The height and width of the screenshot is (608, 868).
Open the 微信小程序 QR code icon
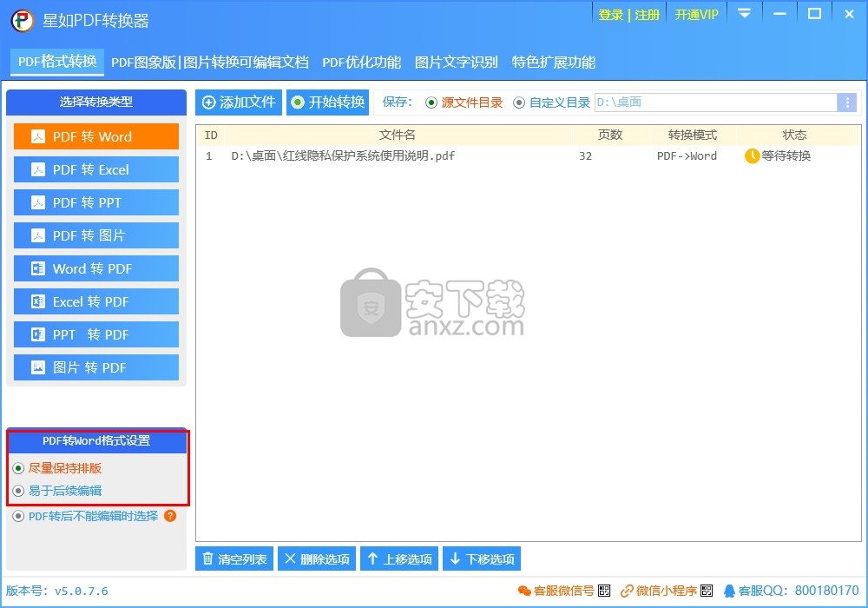click(707, 591)
